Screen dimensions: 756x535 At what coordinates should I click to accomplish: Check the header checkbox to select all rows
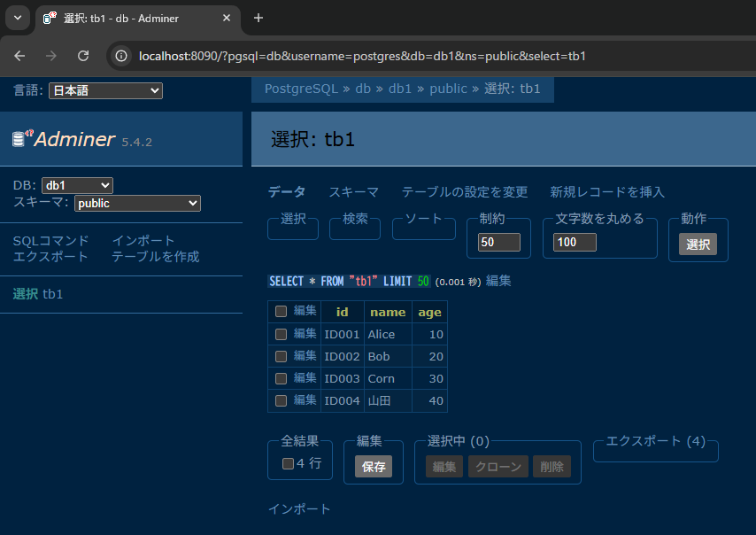coord(279,311)
